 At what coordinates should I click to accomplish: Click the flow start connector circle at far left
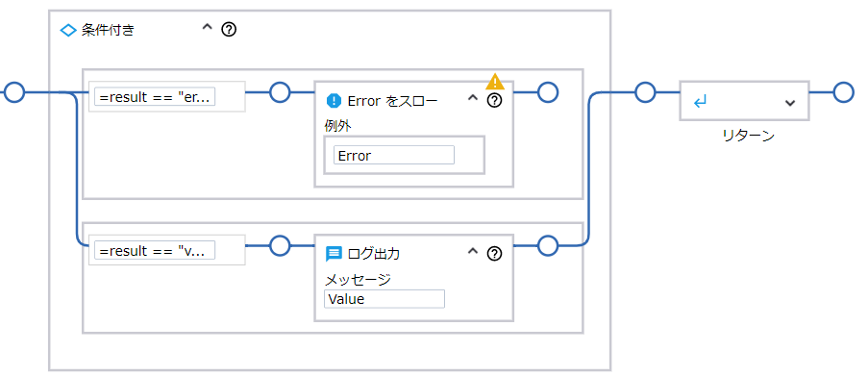[14, 92]
